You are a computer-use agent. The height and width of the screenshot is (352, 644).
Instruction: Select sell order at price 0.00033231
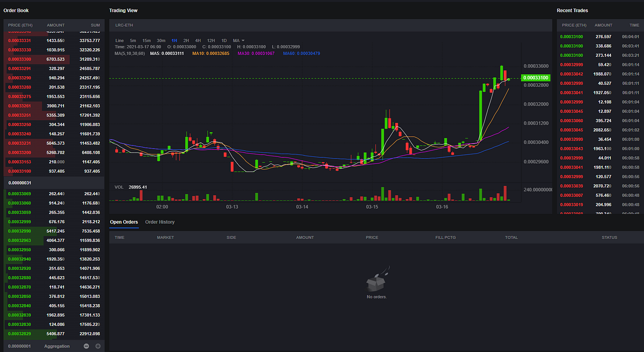point(54,143)
